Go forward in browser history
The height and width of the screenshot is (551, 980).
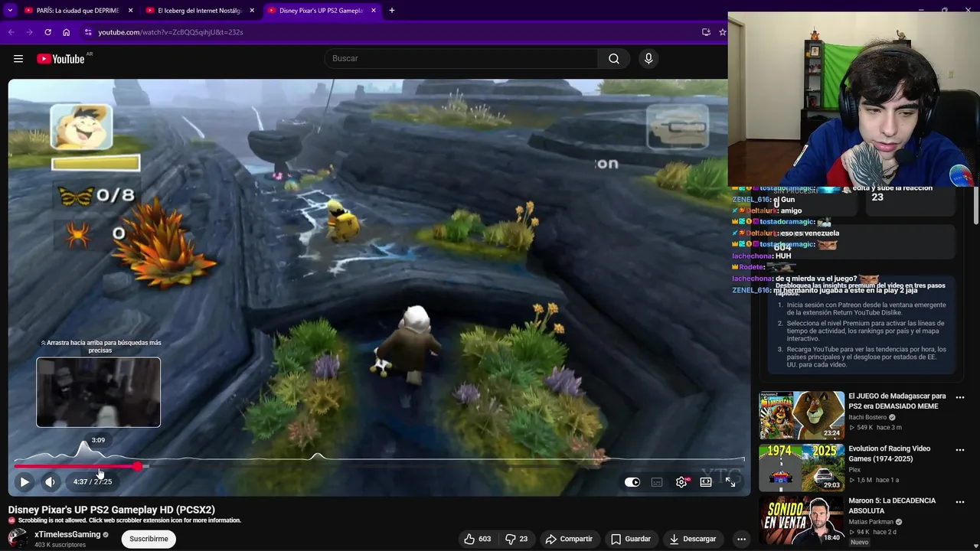[x=29, y=32]
